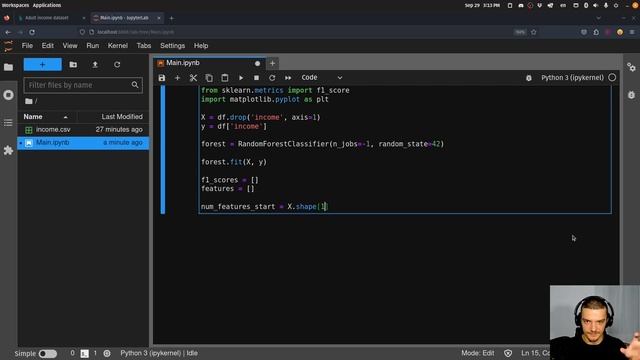Refresh the file browser list
The height and width of the screenshot is (360, 640).
coord(117,64)
